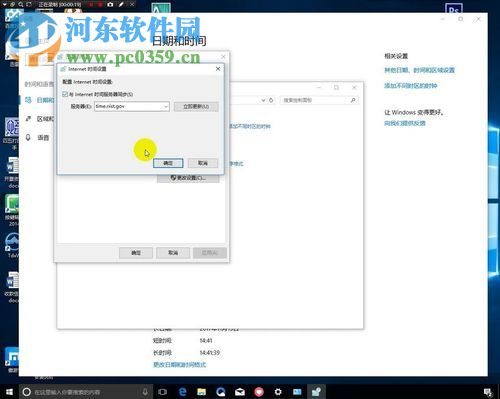Open the blue window app left of the Date and Time taskbar icon
500x399 pixels.
click(x=297, y=392)
